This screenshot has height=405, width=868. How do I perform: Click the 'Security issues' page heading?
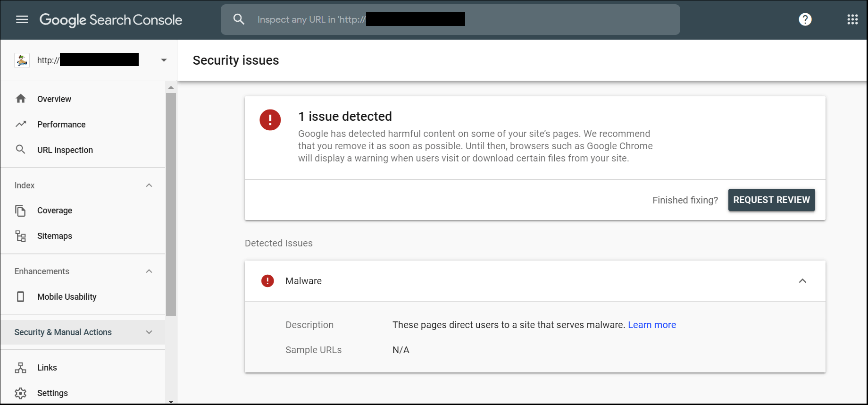click(236, 60)
